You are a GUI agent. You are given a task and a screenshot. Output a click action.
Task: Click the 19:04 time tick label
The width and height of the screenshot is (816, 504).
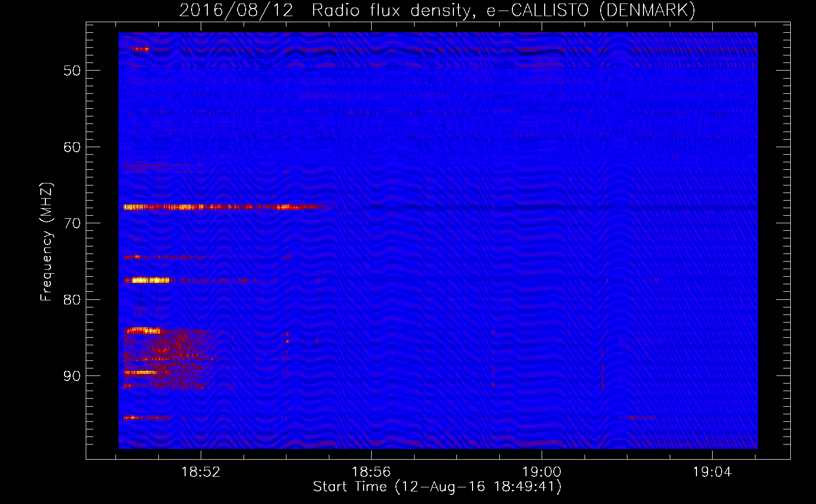712,472
